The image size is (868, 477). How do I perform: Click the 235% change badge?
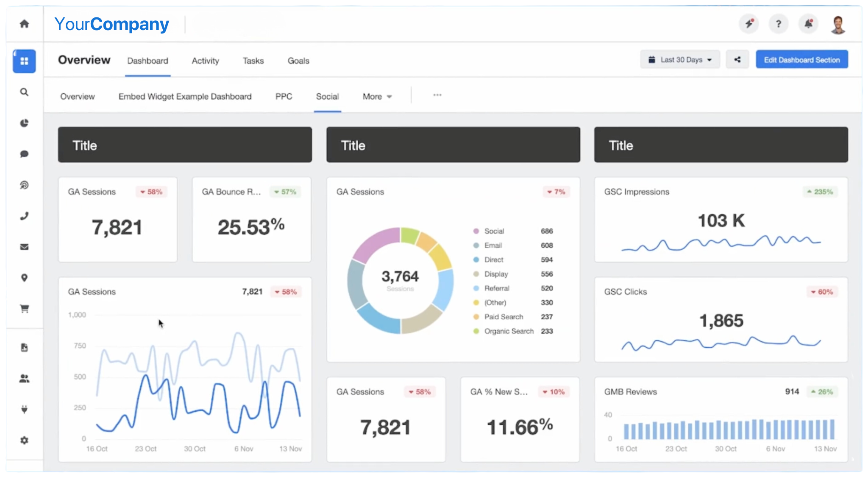coord(820,192)
